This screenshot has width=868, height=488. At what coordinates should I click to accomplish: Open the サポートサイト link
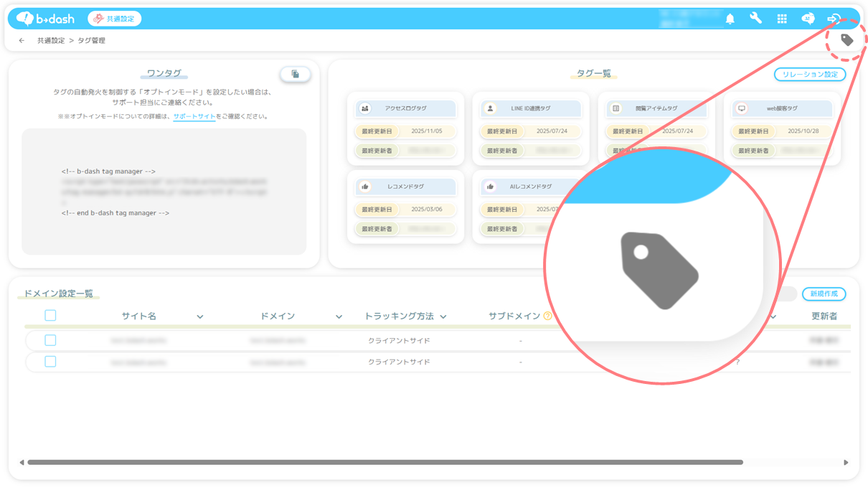point(194,116)
